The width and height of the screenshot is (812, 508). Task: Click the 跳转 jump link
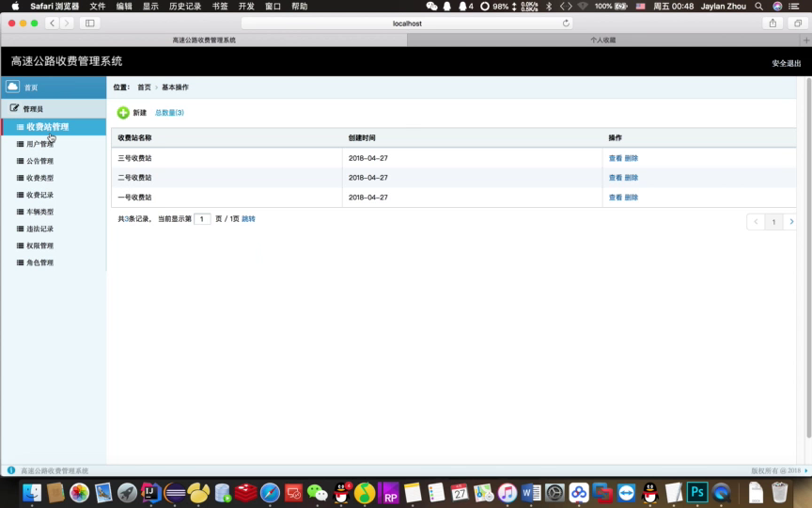click(248, 219)
